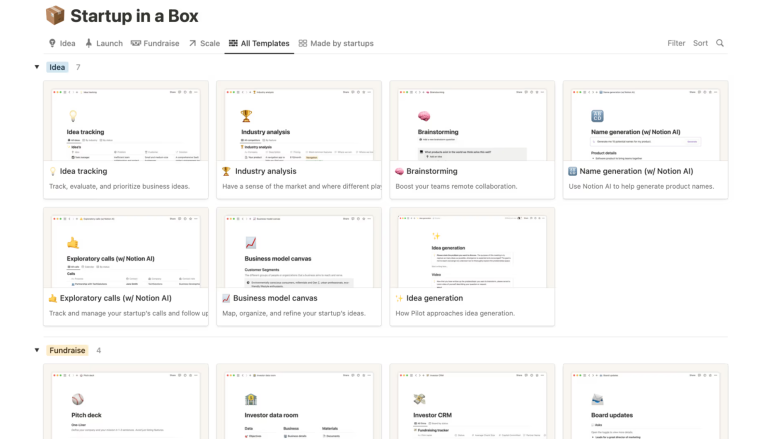The height and width of the screenshot is (439, 768).
Task: Click 'Boost your teams remote collaboration.' text
Action: pos(456,186)
